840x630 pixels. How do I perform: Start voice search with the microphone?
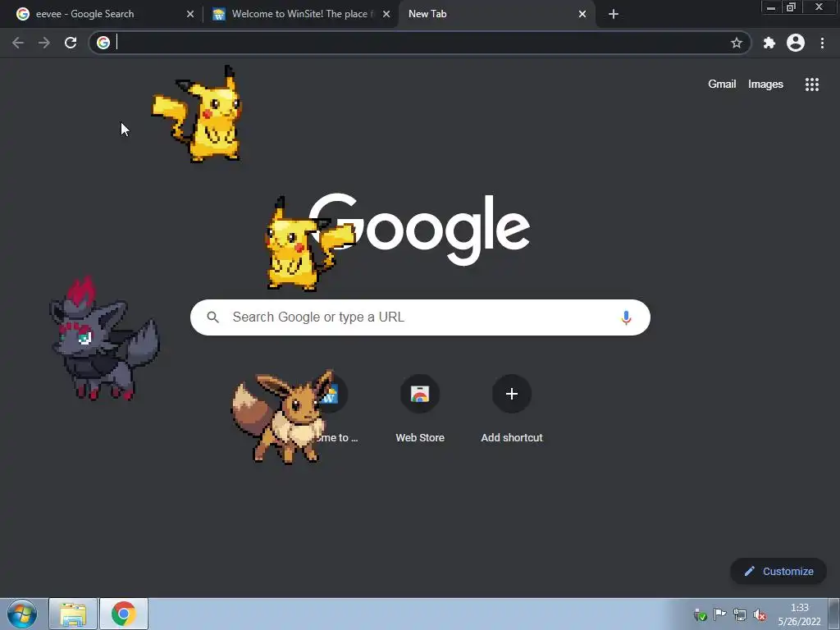pyautogui.click(x=626, y=317)
